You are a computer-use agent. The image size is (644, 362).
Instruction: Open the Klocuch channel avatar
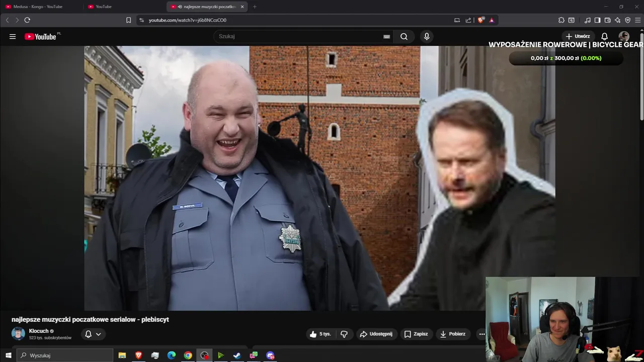18,334
